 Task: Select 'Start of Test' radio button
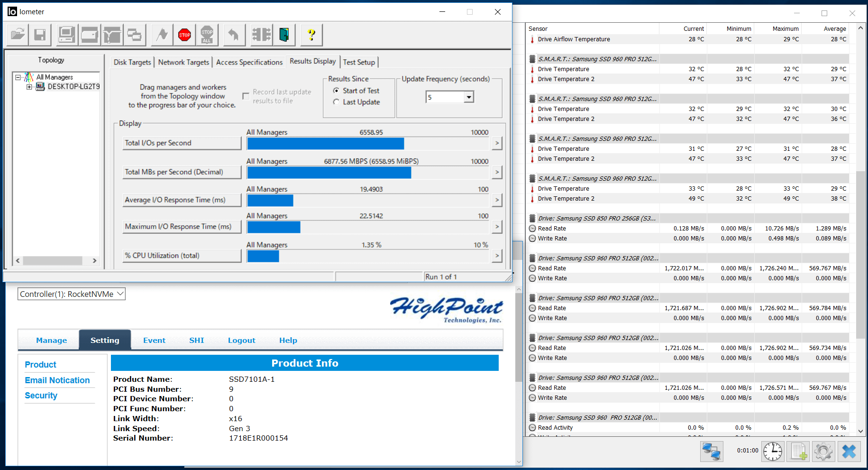pyautogui.click(x=336, y=91)
